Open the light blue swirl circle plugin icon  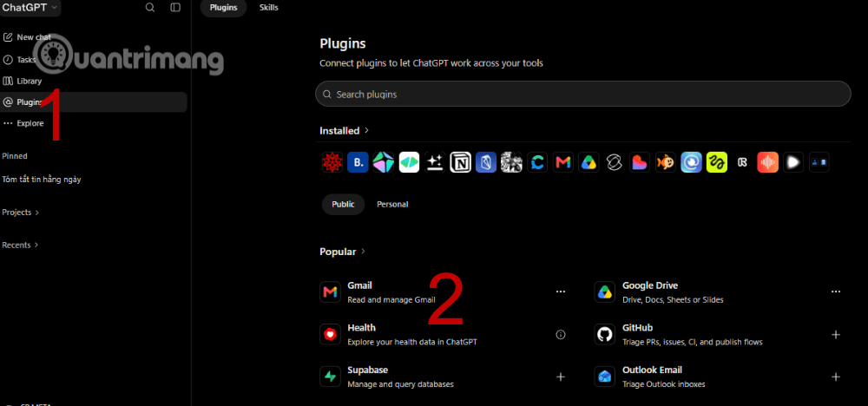[692, 162]
